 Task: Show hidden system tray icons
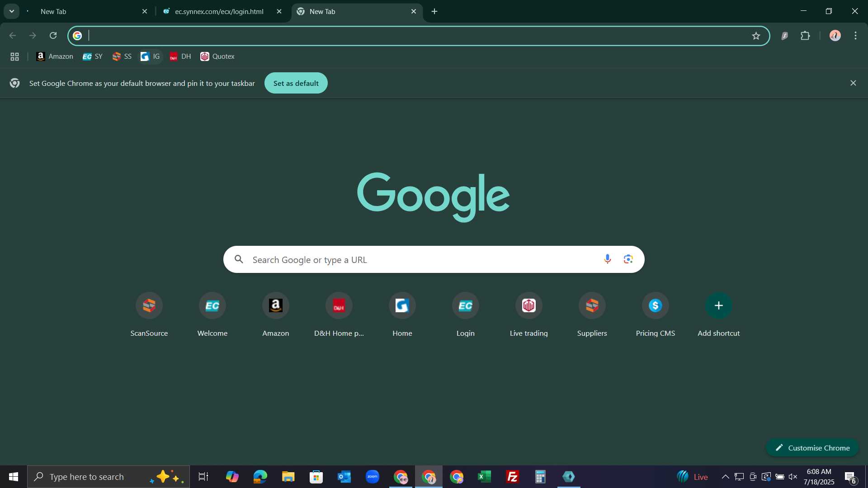[x=725, y=477]
